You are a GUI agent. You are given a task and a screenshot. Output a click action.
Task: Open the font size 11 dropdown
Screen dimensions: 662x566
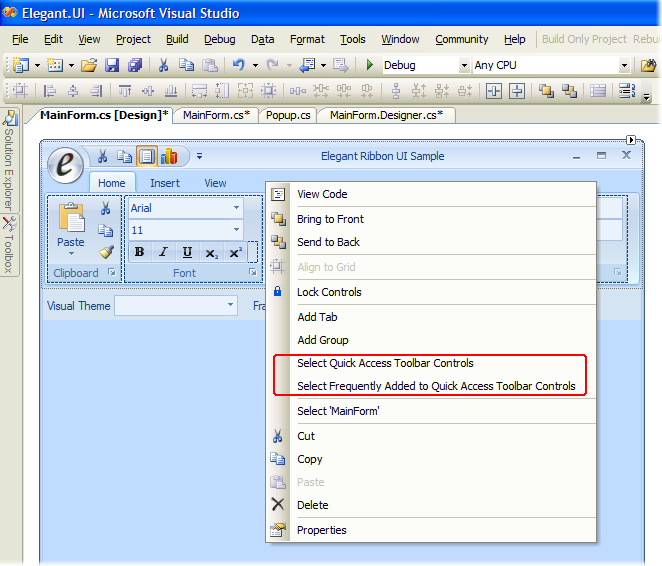(236, 230)
